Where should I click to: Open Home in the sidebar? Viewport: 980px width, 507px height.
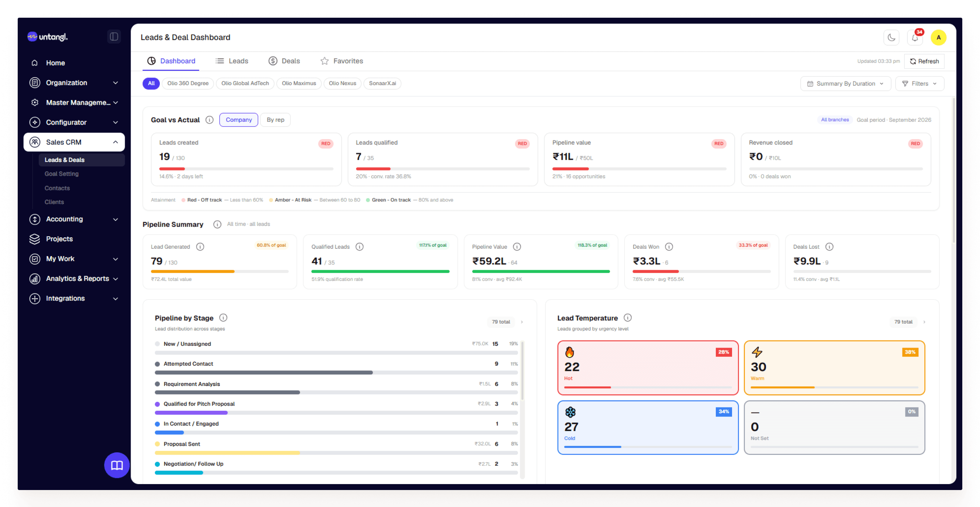(74, 63)
